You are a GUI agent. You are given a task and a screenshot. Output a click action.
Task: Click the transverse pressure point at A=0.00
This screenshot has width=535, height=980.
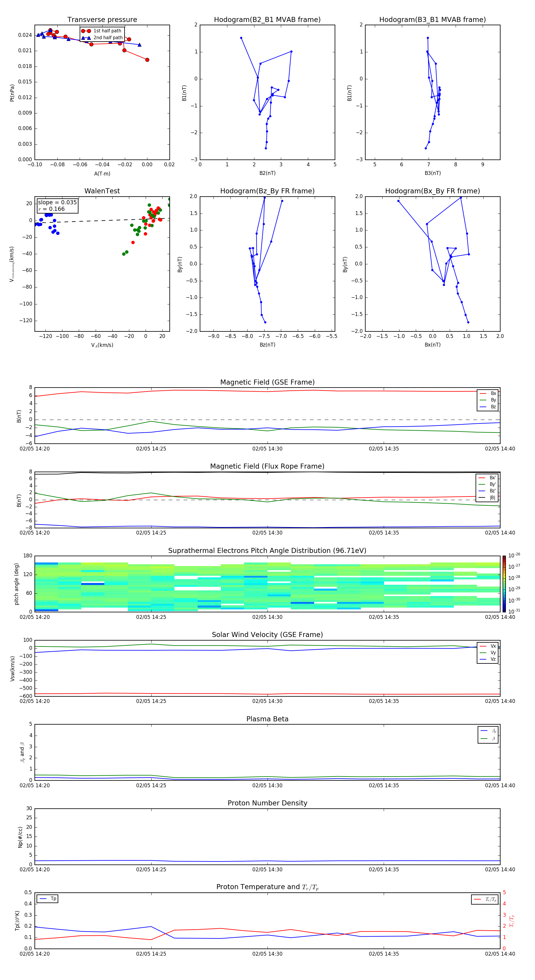[x=147, y=60]
